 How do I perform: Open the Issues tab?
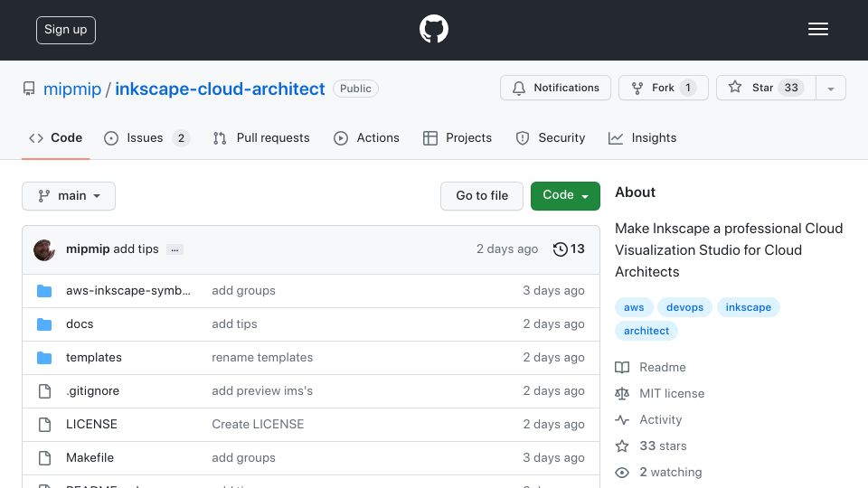pyautogui.click(x=146, y=137)
